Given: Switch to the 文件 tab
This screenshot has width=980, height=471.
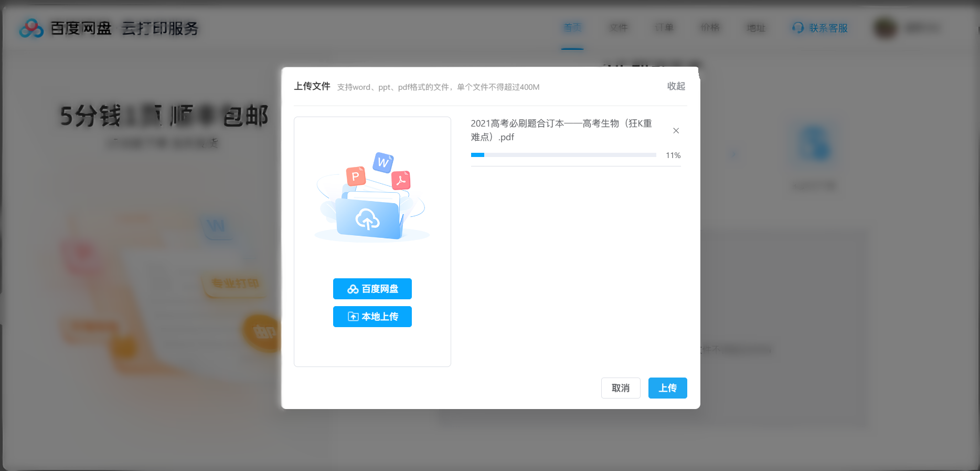Looking at the screenshot, I should tap(619, 27).
